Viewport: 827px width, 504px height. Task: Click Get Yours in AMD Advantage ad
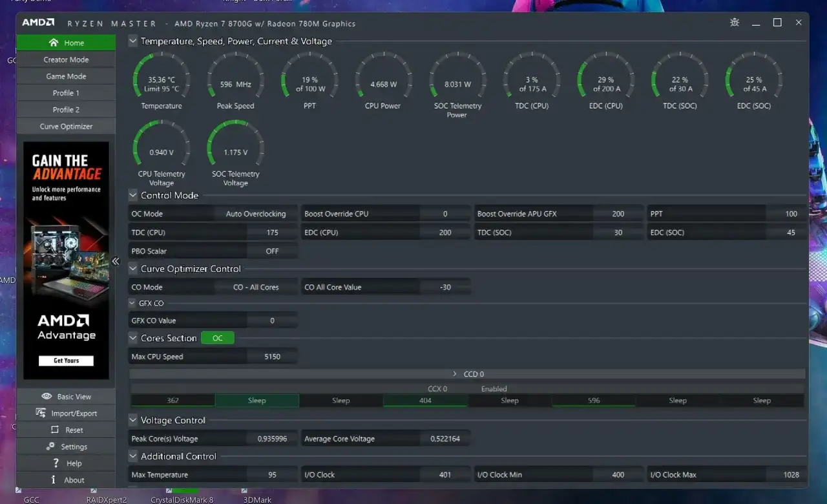point(67,361)
